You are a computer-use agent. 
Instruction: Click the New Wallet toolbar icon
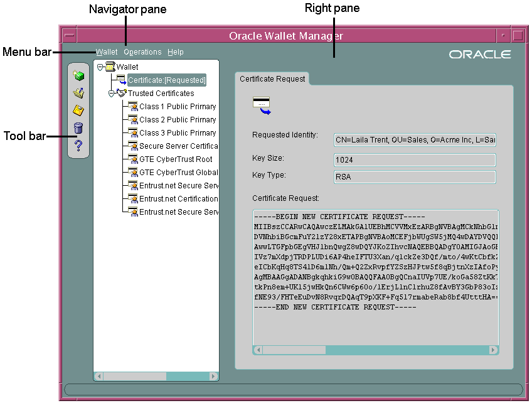(x=78, y=75)
